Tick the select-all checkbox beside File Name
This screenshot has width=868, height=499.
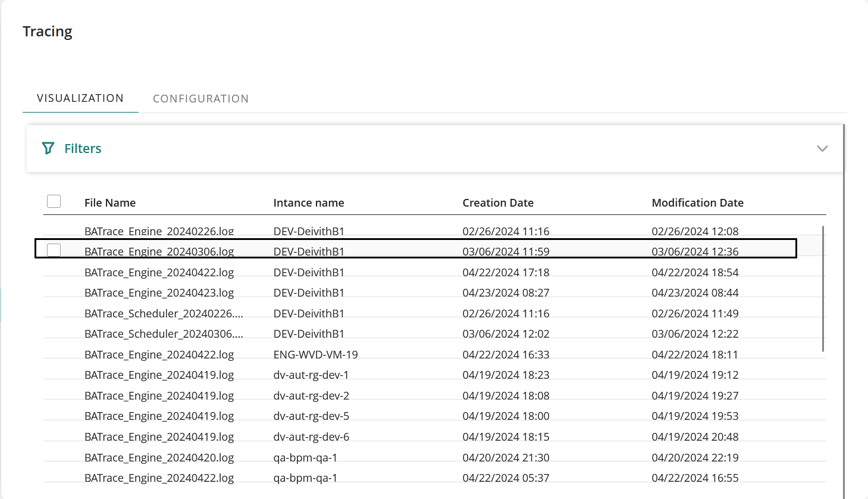[x=54, y=201]
